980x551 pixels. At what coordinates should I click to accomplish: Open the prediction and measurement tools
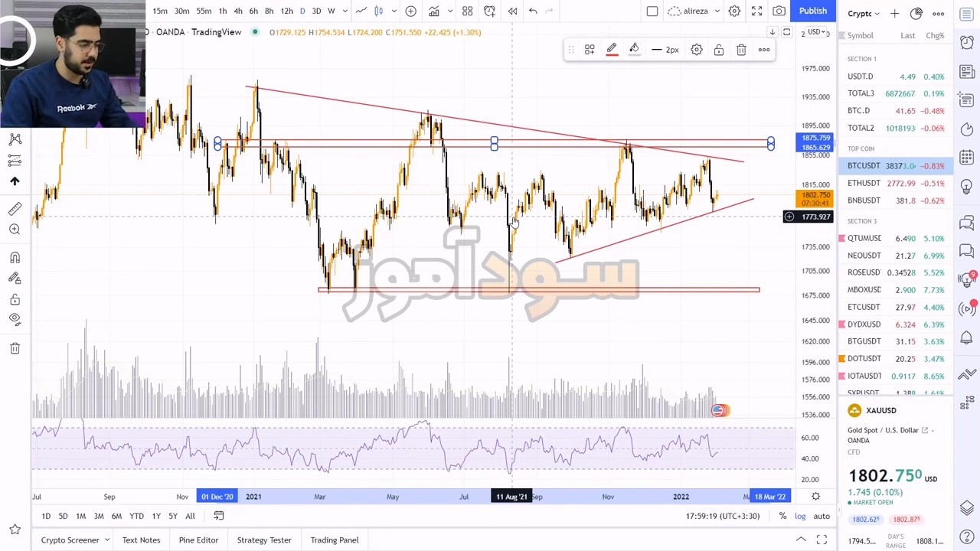click(15, 161)
